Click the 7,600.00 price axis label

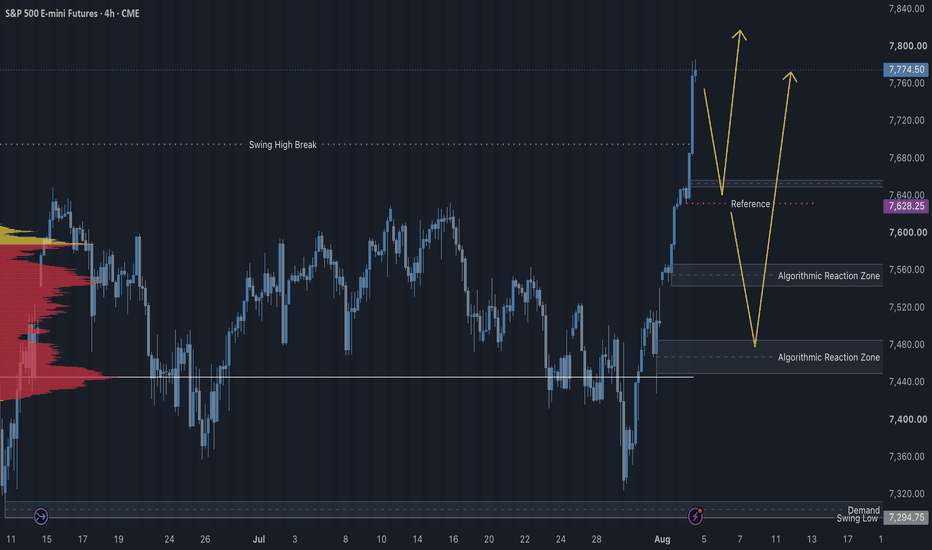click(908, 232)
